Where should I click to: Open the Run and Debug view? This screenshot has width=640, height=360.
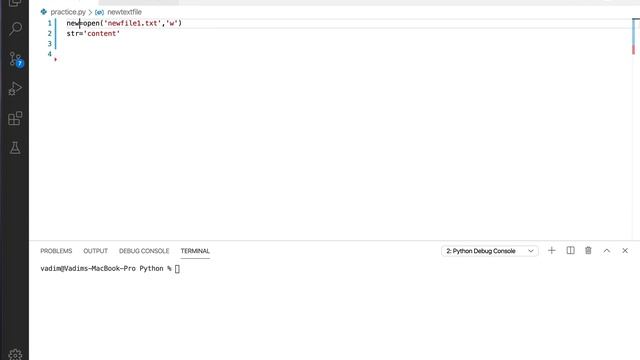coord(15,89)
